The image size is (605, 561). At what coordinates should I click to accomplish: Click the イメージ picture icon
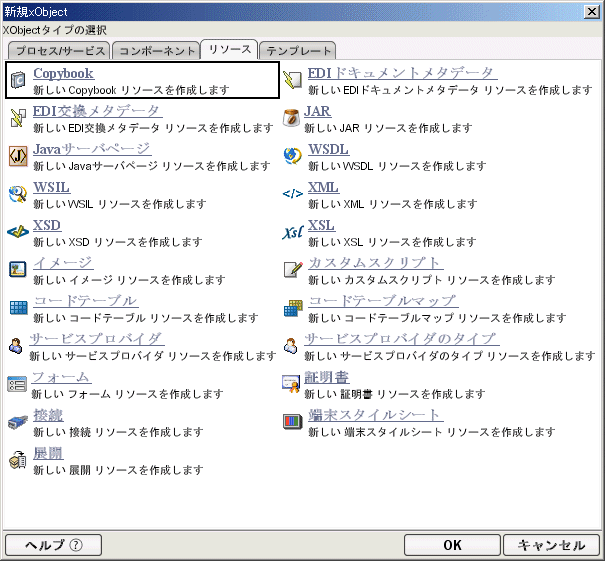[18, 269]
